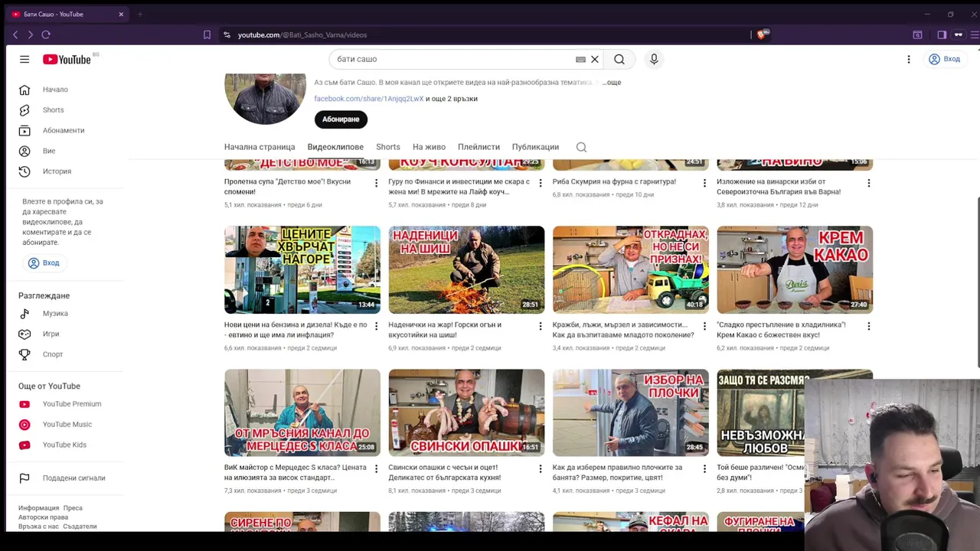
Task: Open the Brave shields icon in address bar
Action: [x=762, y=34]
